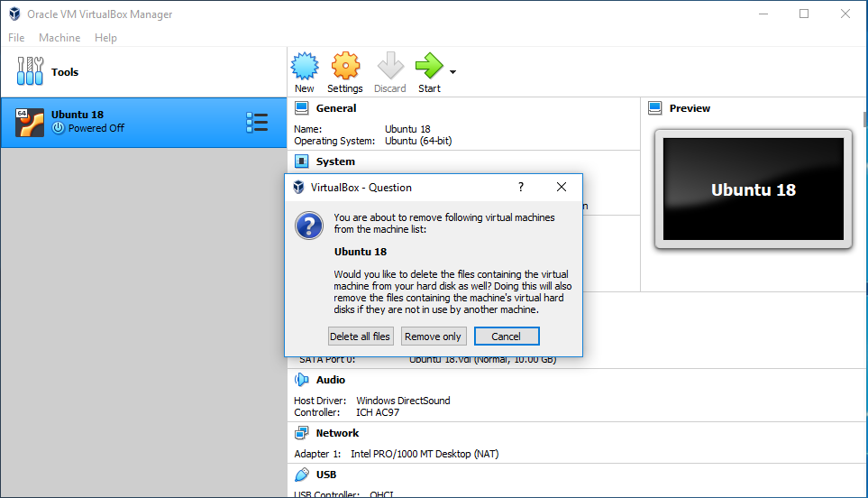Screen dimensions: 868x498
Task: Click 'Ubuntu (64-bit)' operating system value
Action: pos(418,141)
